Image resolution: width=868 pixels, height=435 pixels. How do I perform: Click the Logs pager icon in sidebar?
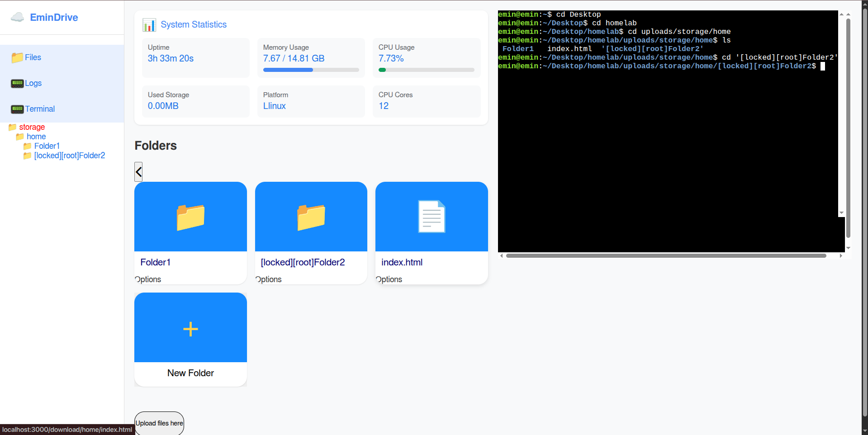pos(17,83)
